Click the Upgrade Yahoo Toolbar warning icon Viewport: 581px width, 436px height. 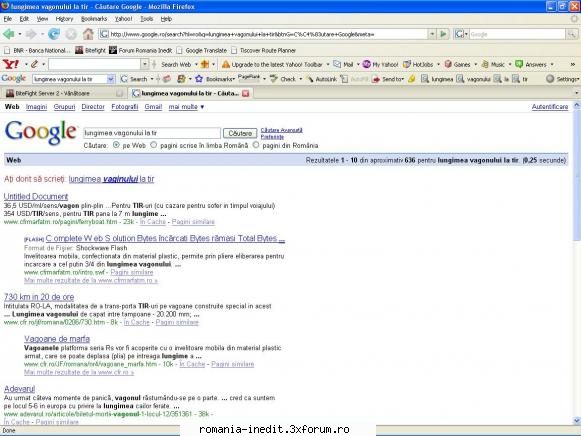click(x=226, y=64)
